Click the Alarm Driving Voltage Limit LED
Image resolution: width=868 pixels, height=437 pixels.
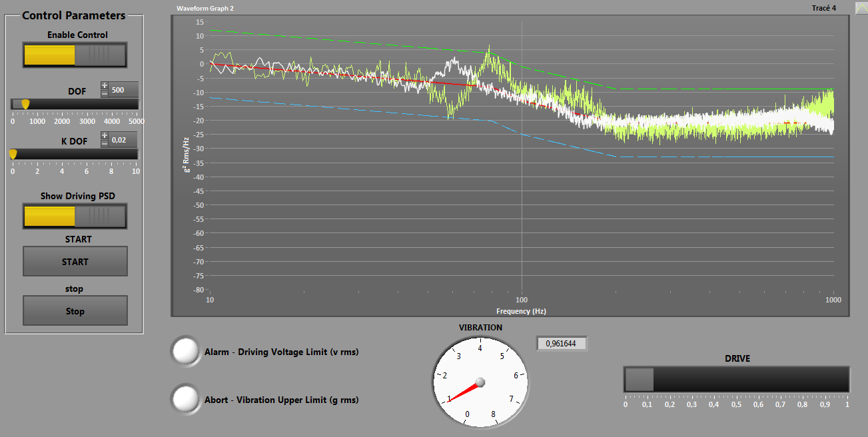pyautogui.click(x=186, y=351)
